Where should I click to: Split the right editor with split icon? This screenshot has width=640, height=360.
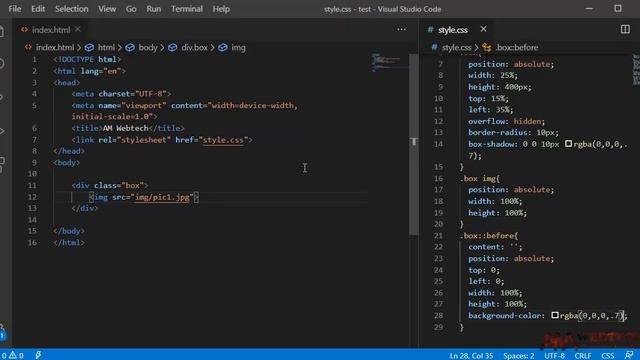(625, 29)
